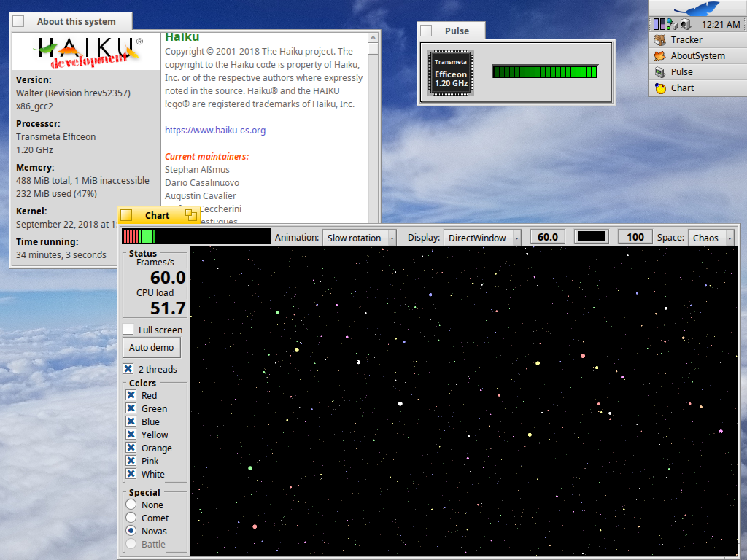Click the About window scrollbar up arrow
Screen dimensions: 747x560
[373, 38]
